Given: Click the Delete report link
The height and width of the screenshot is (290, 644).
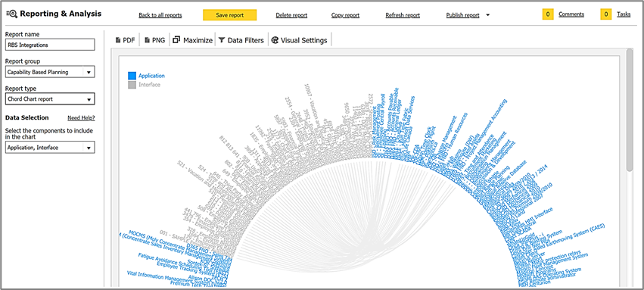Looking at the screenshot, I should point(291,15).
